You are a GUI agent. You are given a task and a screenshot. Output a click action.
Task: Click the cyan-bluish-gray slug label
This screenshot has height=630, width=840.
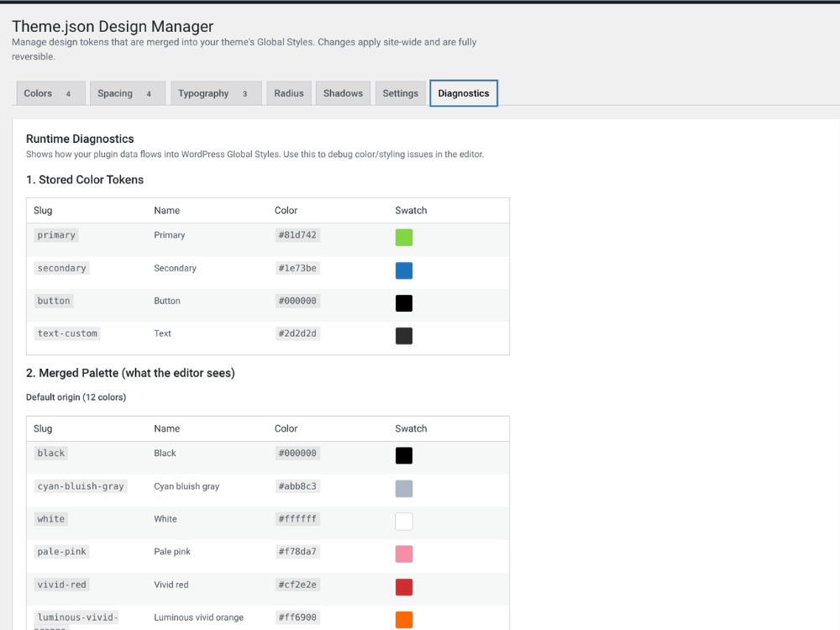pos(80,486)
